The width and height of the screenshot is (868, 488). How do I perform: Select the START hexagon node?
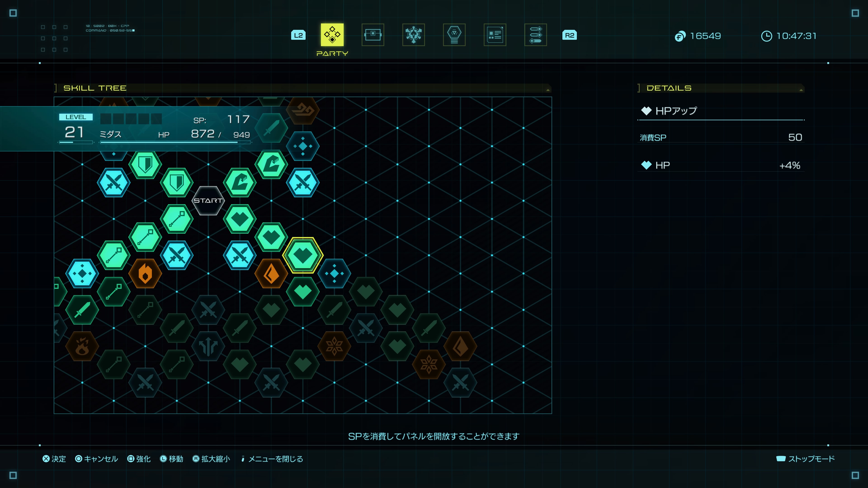click(x=208, y=200)
